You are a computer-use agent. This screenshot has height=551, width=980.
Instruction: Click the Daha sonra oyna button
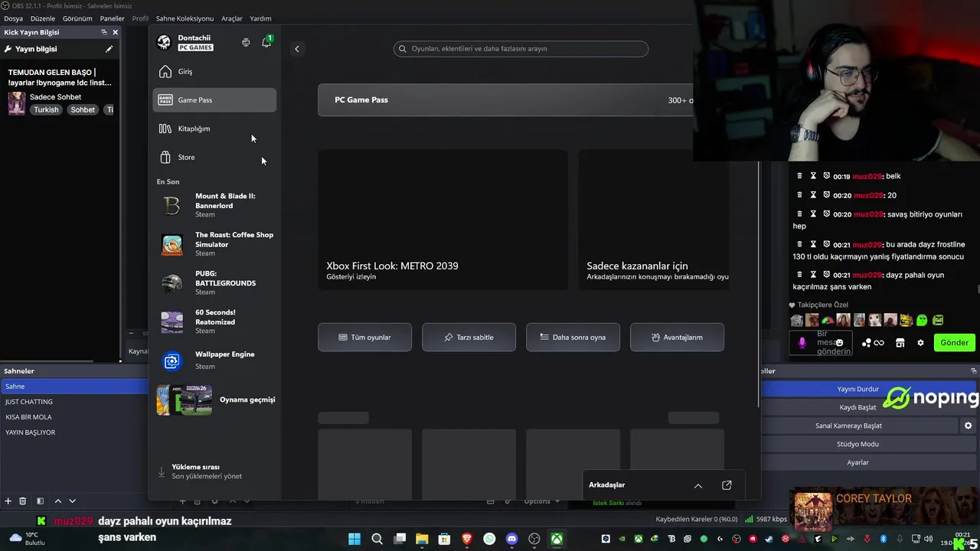[x=573, y=337]
